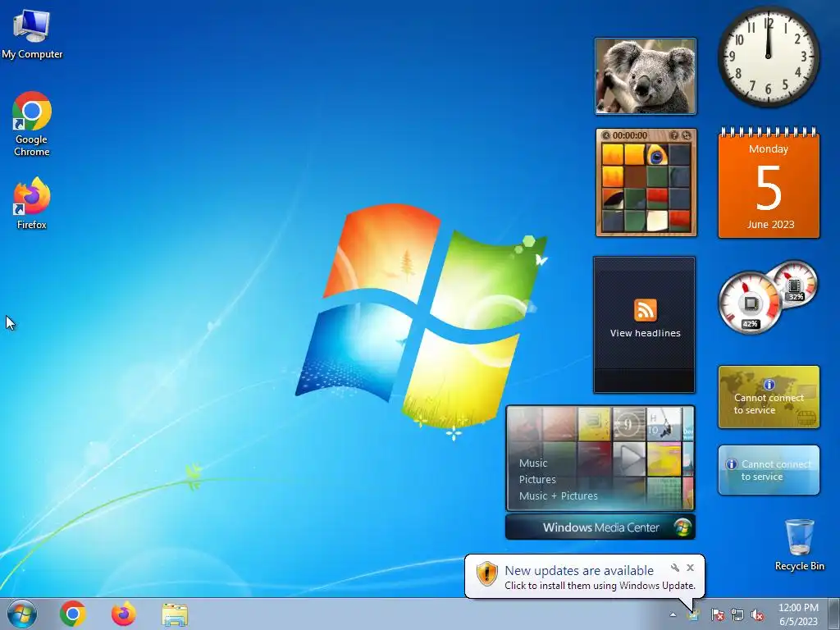Open the taskbar clock showing 12:00 PM

pyautogui.click(x=798, y=614)
